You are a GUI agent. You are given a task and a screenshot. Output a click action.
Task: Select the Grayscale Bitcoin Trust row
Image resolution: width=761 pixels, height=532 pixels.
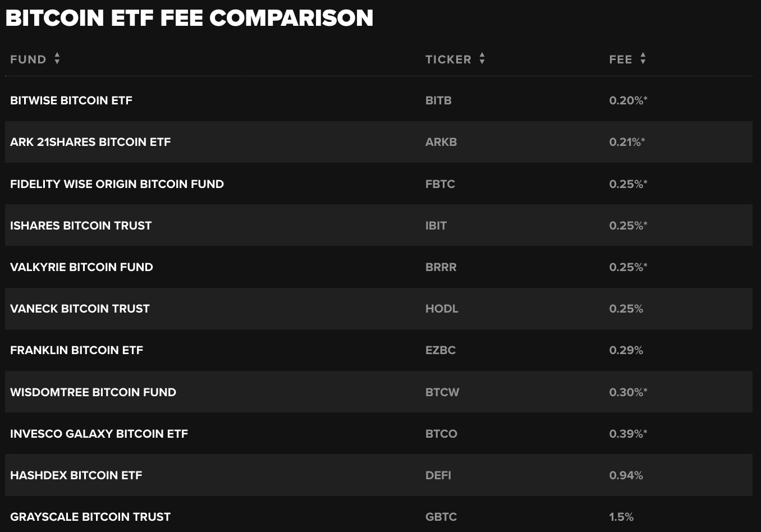[x=379, y=515]
